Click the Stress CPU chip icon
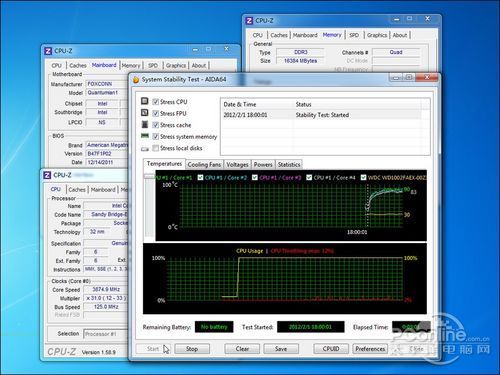 (x=145, y=101)
